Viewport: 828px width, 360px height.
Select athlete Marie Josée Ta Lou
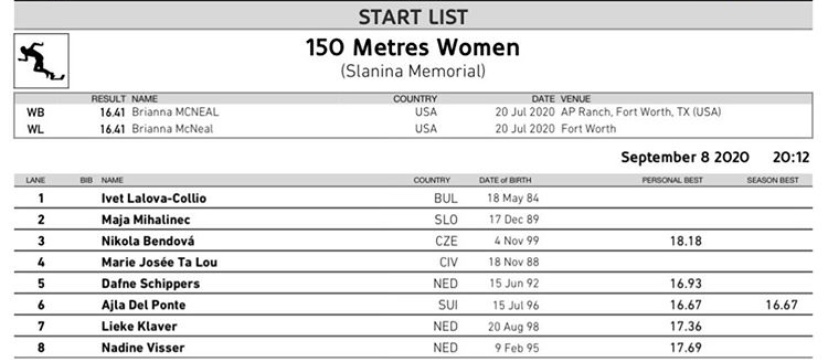pos(159,262)
